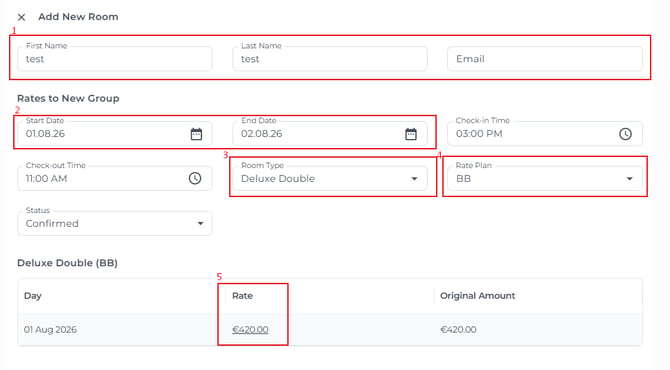The image size is (670, 370).
Task: Open the End Date calendar picker
Action: tap(411, 134)
